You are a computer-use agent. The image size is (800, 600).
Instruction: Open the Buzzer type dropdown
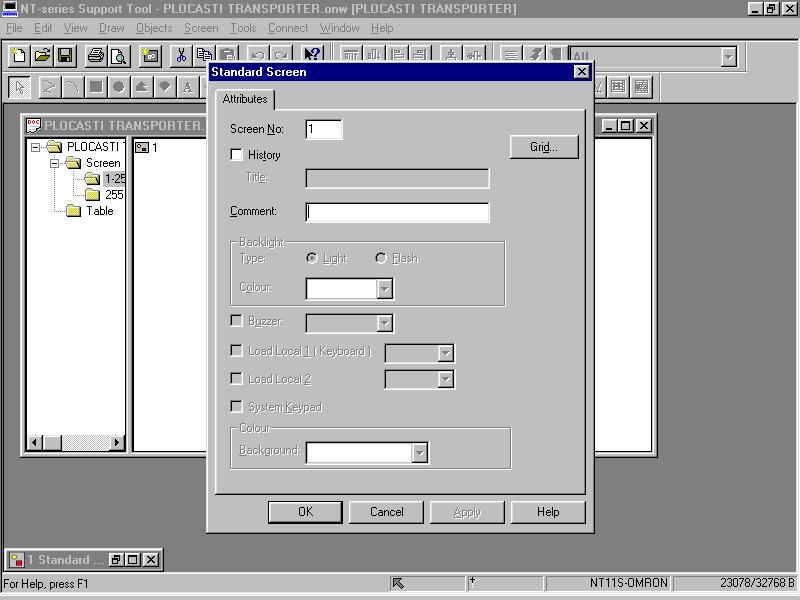(x=385, y=323)
